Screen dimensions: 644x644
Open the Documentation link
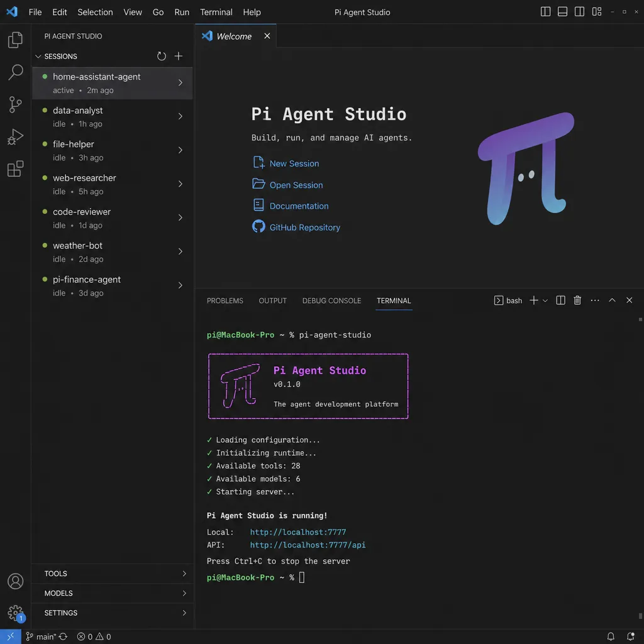(x=299, y=206)
